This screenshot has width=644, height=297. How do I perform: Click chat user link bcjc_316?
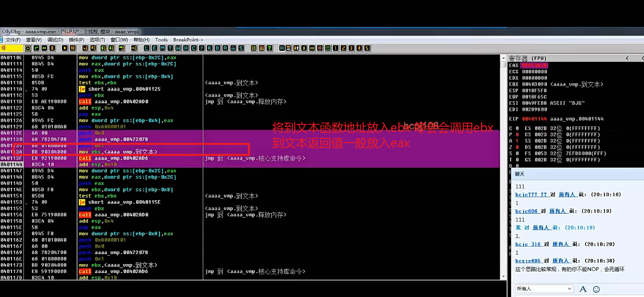click(528, 244)
